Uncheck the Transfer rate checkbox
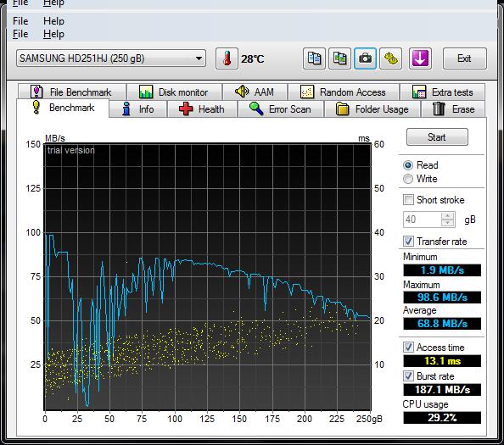 click(408, 241)
